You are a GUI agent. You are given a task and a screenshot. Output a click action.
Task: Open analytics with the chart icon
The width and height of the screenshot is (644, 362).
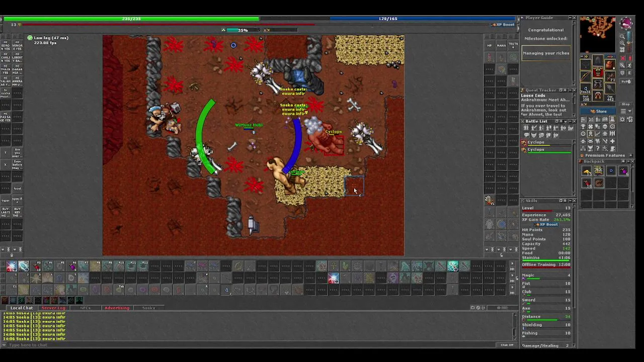pyautogui.click(x=598, y=134)
